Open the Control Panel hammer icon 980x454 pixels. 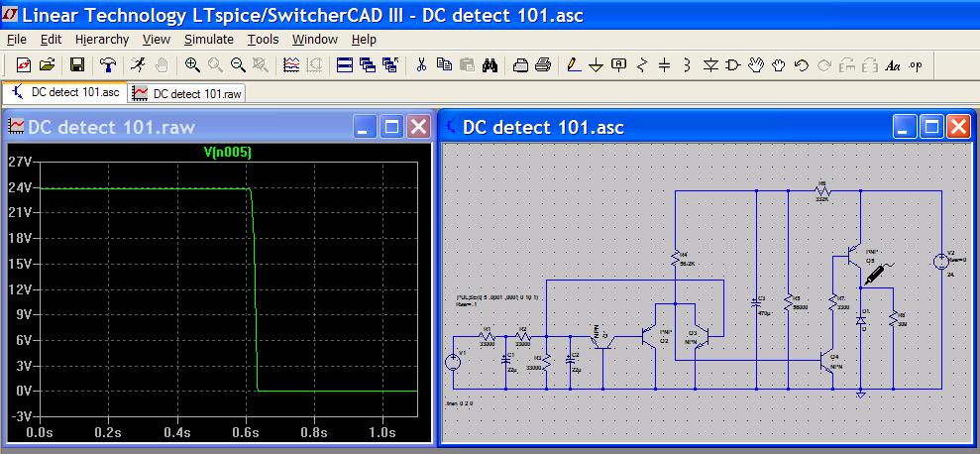pyautogui.click(x=108, y=64)
